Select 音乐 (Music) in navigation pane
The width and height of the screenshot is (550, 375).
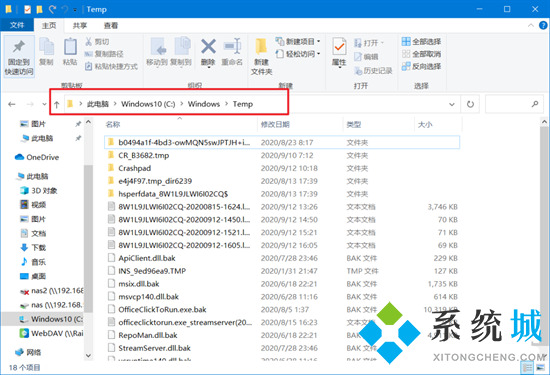(33, 262)
